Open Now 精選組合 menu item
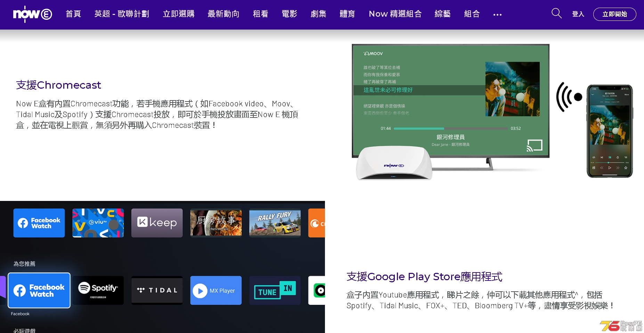 [x=395, y=14]
